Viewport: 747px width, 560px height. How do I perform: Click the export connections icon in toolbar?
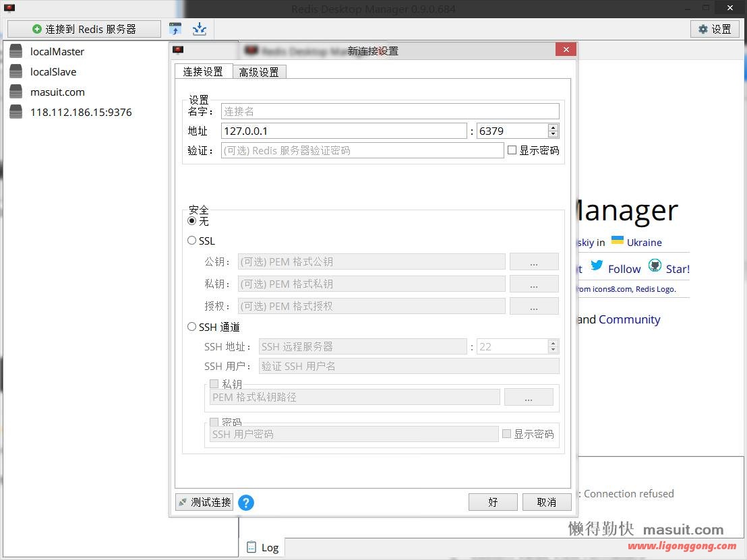coord(199,29)
